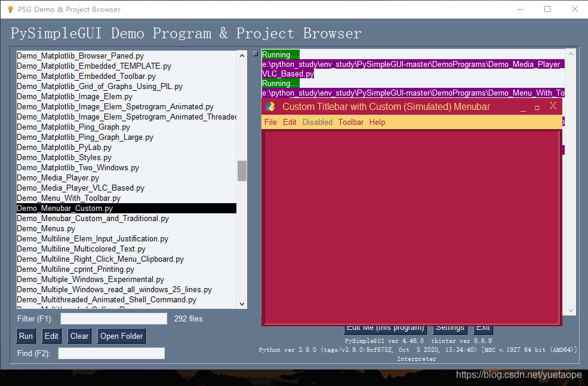The height and width of the screenshot is (386, 588).
Task: Select the highlighted Demo_Menubar_Custom.py
Action: pyautogui.click(x=127, y=208)
